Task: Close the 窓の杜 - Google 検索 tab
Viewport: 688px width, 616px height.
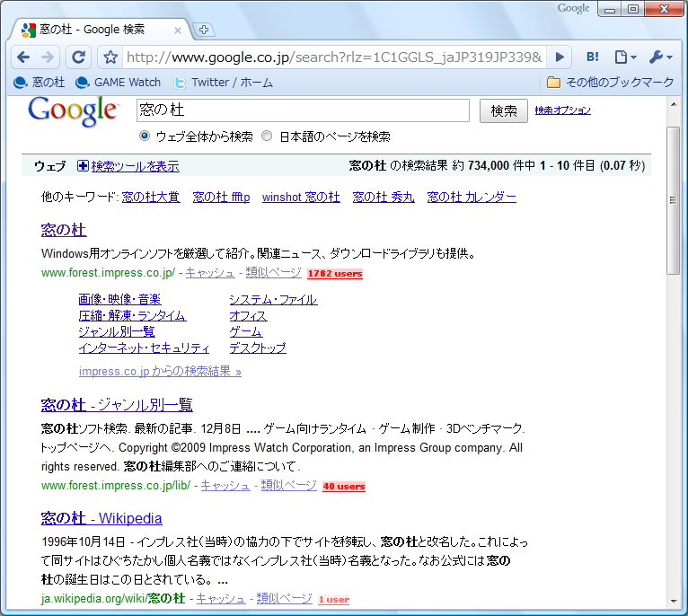Action: point(177,31)
